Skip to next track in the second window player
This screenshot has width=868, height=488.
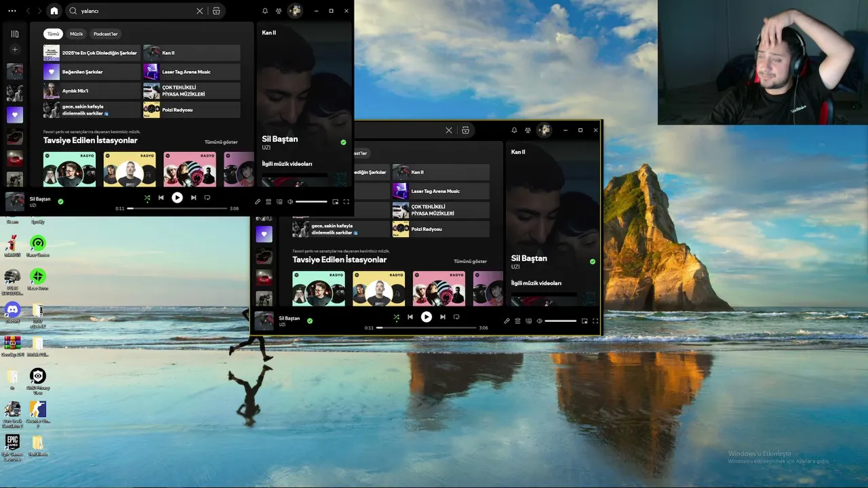tap(442, 317)
